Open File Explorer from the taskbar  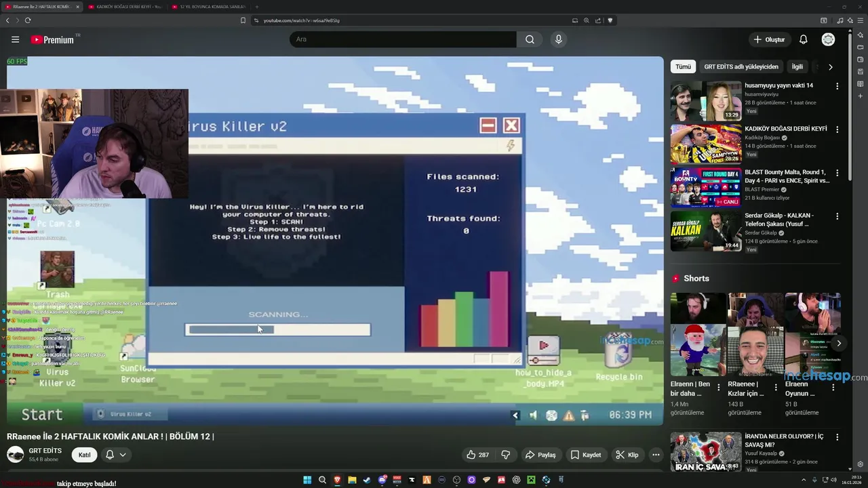(352, 480)
